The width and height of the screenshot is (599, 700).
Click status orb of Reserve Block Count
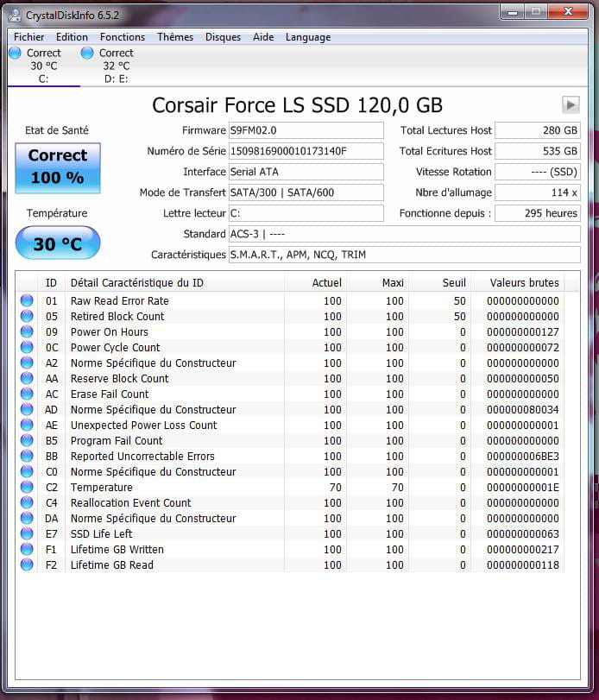(x=27, y=378)
